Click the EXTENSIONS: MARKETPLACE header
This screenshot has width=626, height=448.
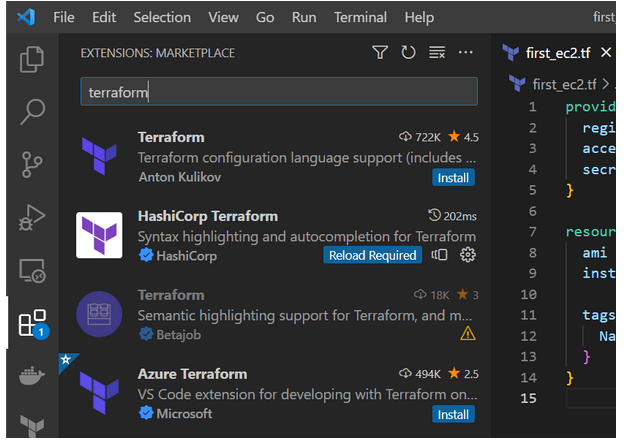coord(158,53)
